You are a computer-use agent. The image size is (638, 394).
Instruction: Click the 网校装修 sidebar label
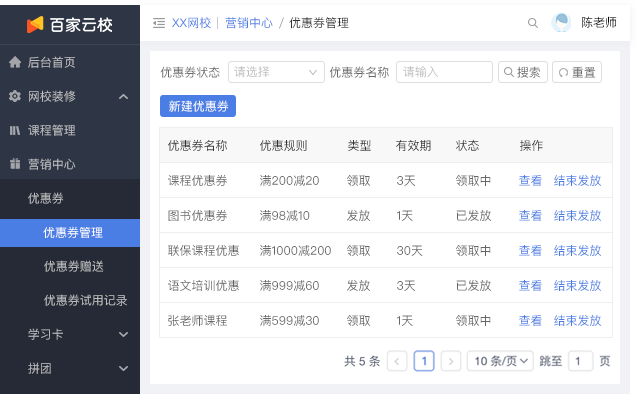[x=52, y=96]
